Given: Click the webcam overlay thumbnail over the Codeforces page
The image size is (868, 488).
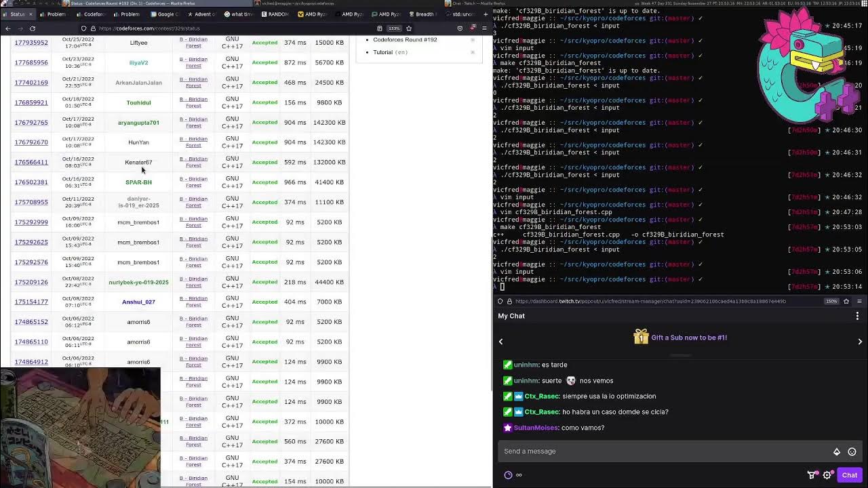Looking at the screenshot, I should [80, 428].
